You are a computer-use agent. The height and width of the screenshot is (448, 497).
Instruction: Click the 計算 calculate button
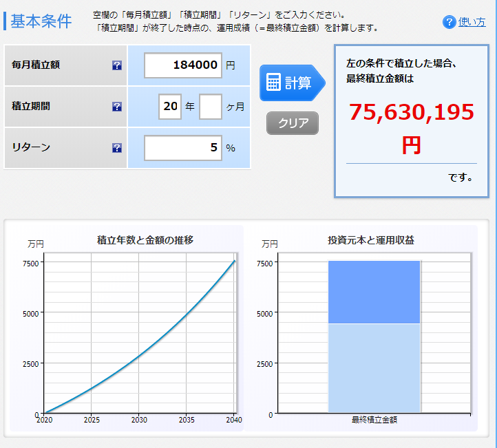pos(293,83)
